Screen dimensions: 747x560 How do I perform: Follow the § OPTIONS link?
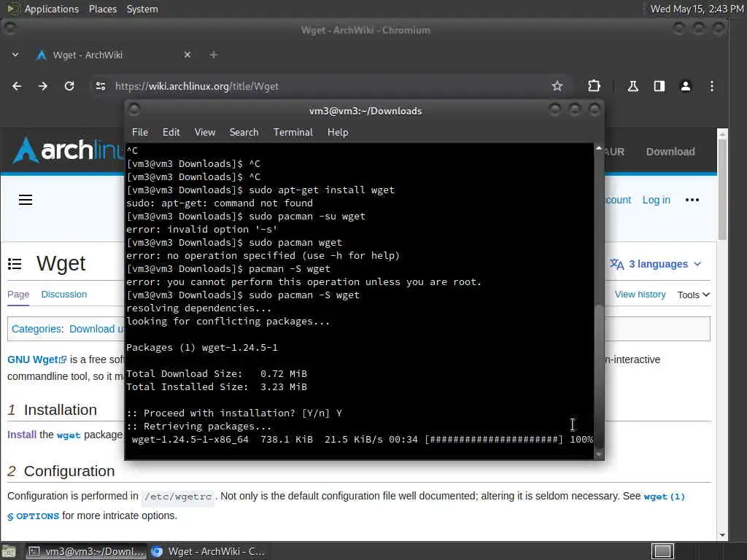tap(33, 516)
